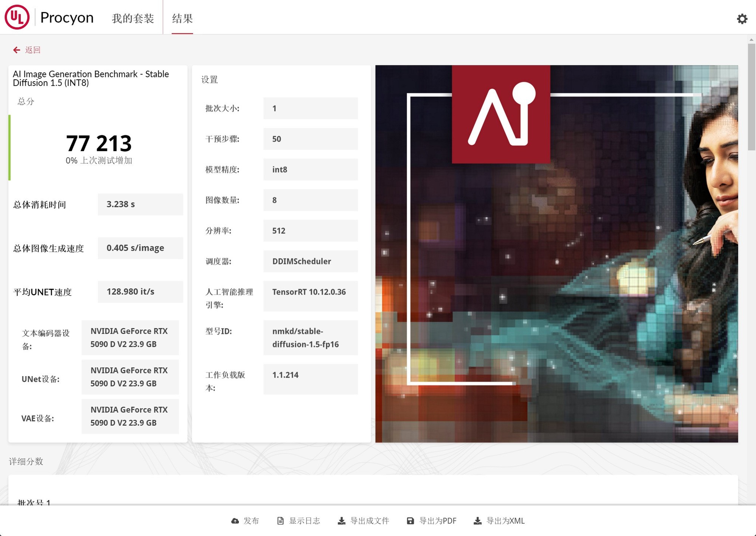Viewport: 756px width, 536px height.
Task: Select the 结果 tab
Action: click(182, 18)
